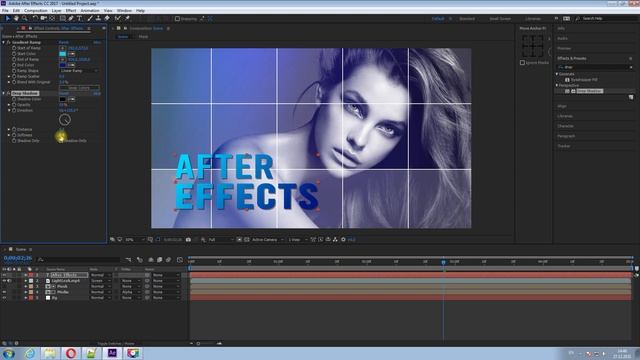Open composition mini-flowchart in timeline

[128, 260]
